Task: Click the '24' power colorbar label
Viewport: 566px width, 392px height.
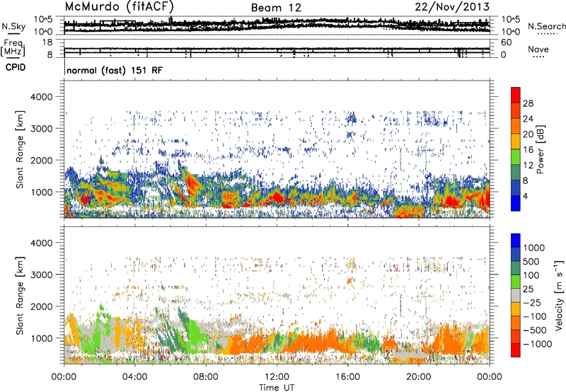Action: pyautogui.click(x=528, y=119)
